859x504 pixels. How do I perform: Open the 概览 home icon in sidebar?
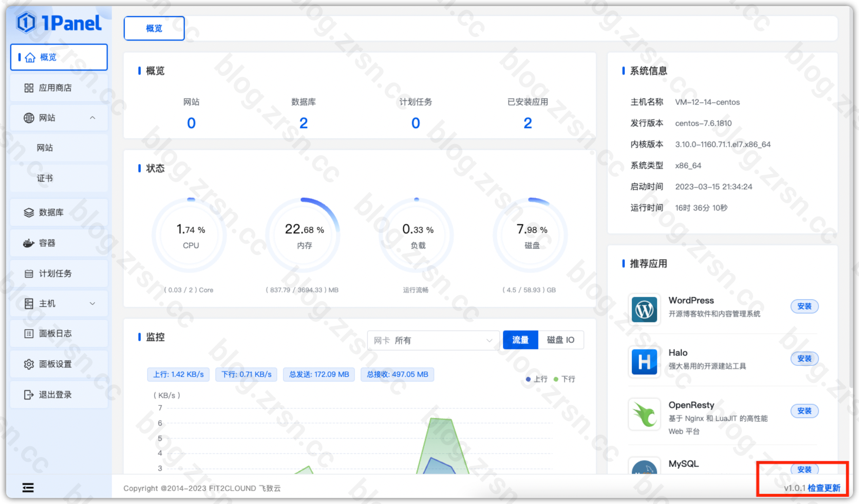click(x=30, y=57)
